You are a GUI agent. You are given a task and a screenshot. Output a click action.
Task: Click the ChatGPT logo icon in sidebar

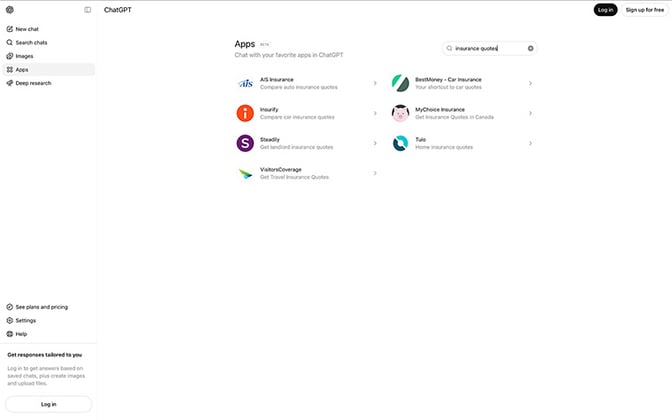point(9,9)
